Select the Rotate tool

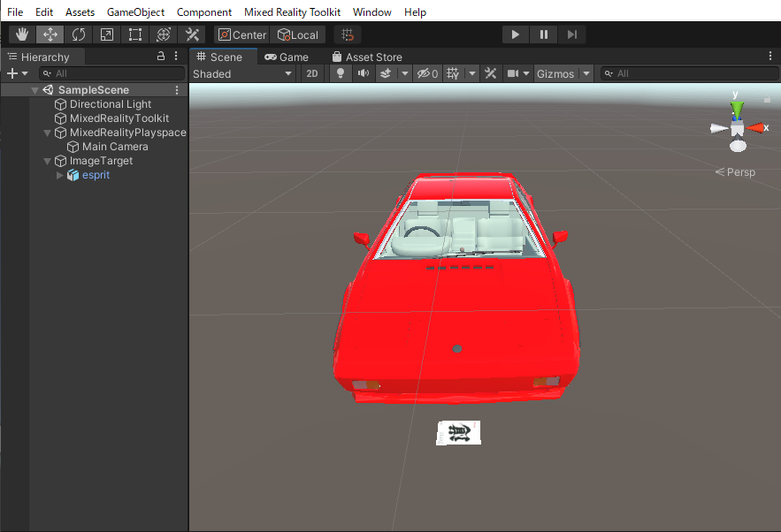click(79, 34)
